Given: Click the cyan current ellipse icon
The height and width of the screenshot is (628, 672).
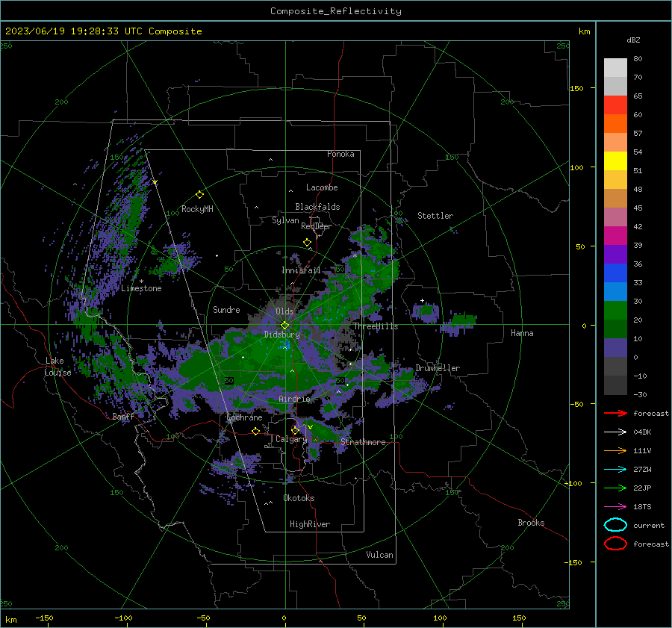Looking at the screenshot, I should pos(615,525).
